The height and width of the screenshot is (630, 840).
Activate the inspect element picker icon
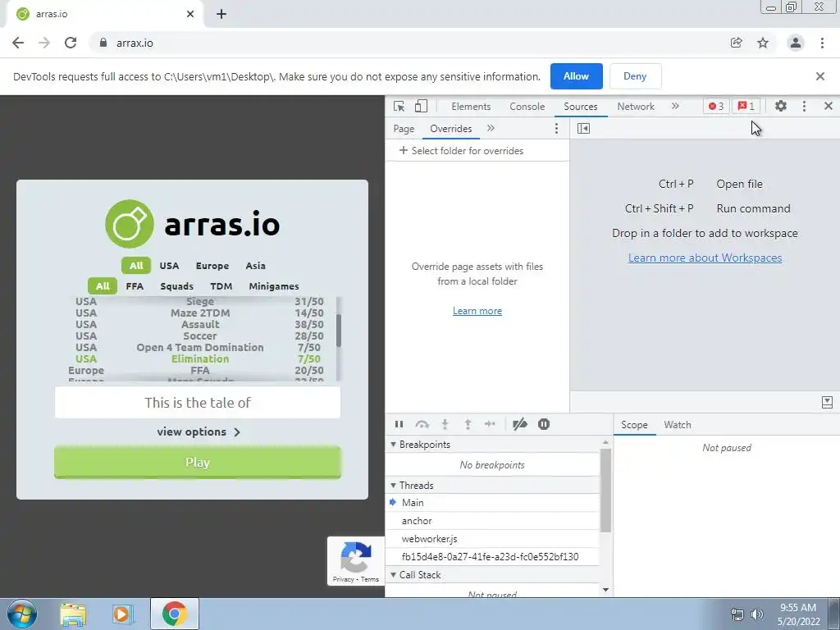click(399, 106)
